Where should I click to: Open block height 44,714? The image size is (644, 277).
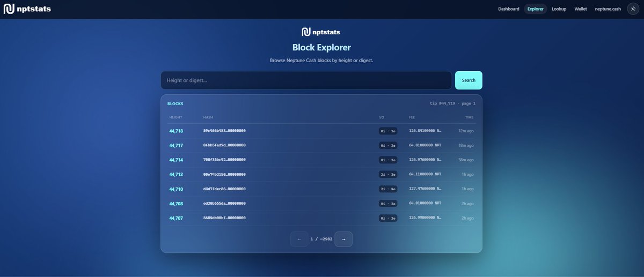tap(176, 160)
